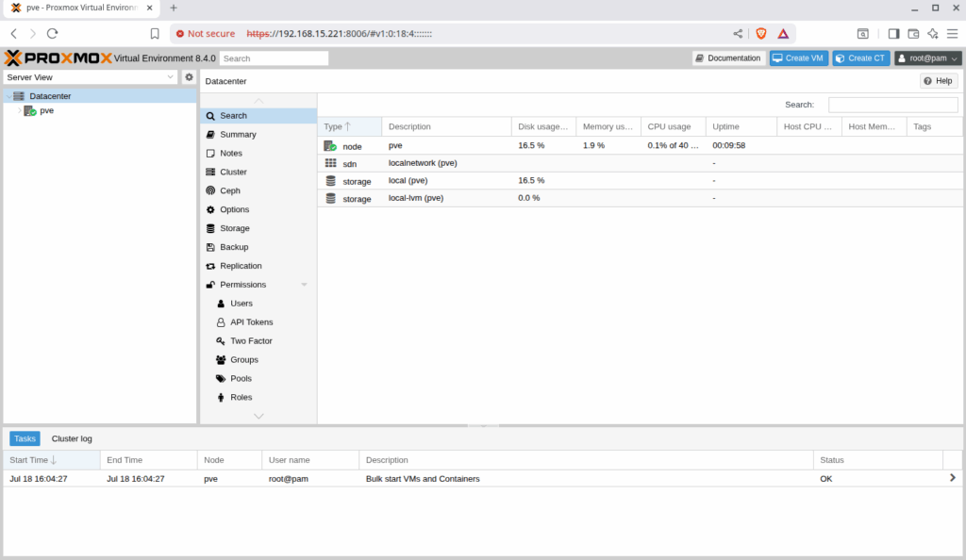
Task: Click the Brave shields lion icon
Action: (x=761, y=33)
